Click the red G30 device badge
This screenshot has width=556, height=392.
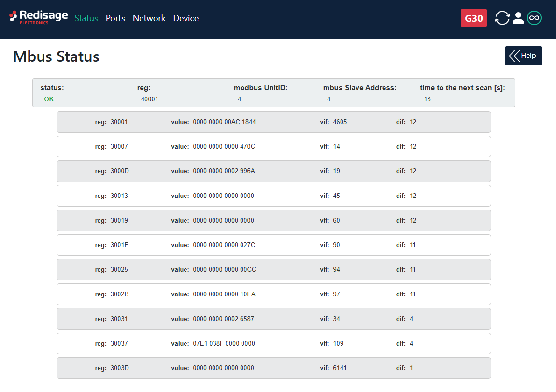473,18
